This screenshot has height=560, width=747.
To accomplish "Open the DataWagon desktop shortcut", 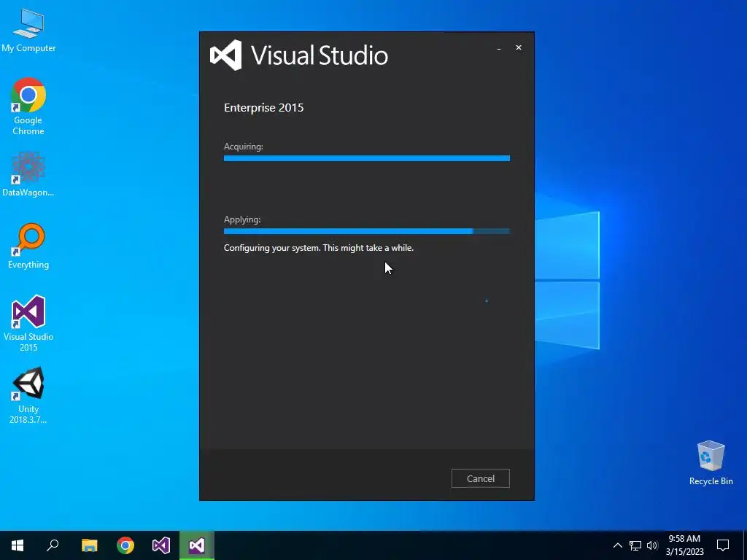I will coord(28,174).
